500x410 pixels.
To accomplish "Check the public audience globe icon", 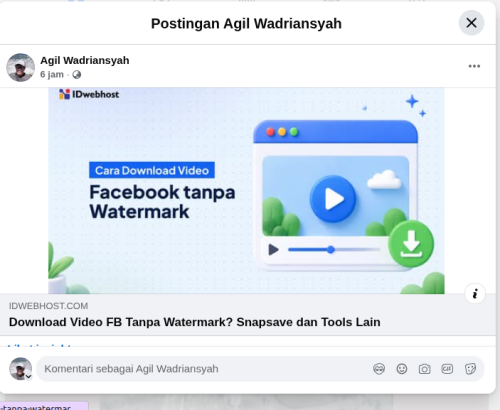I will [x=77, y=75].
